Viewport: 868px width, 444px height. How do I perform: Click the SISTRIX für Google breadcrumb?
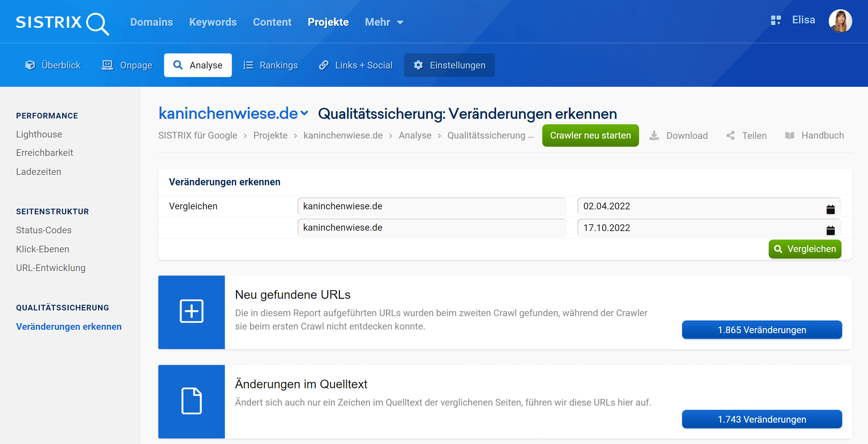[197, 135]
